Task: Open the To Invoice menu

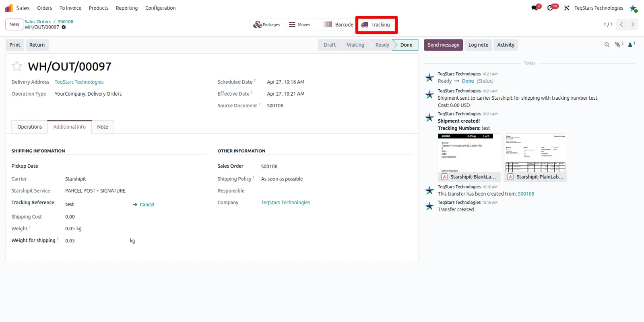Action: [x=70, y=8]
